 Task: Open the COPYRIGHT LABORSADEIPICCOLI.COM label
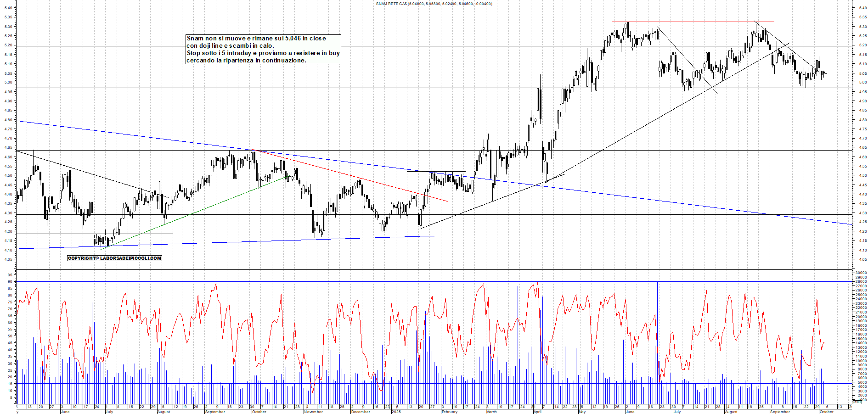pyautogui.click(x=114, y=258)
